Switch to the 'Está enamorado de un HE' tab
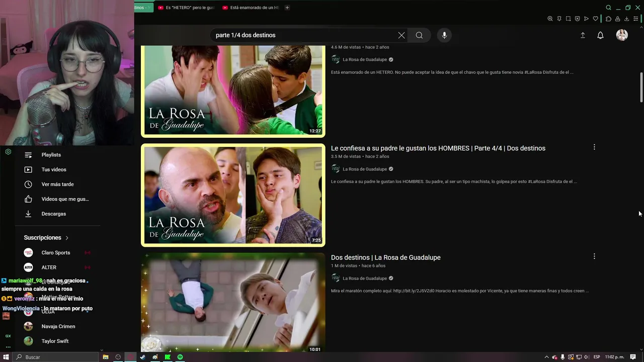Viewport: 644px width, 362px height. [x=251, y=8]
